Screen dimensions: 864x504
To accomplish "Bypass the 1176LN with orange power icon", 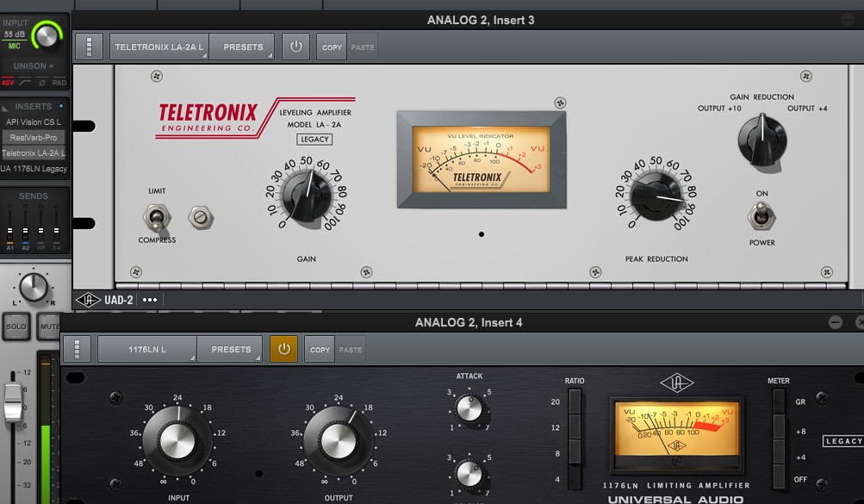I will [284, 349].
